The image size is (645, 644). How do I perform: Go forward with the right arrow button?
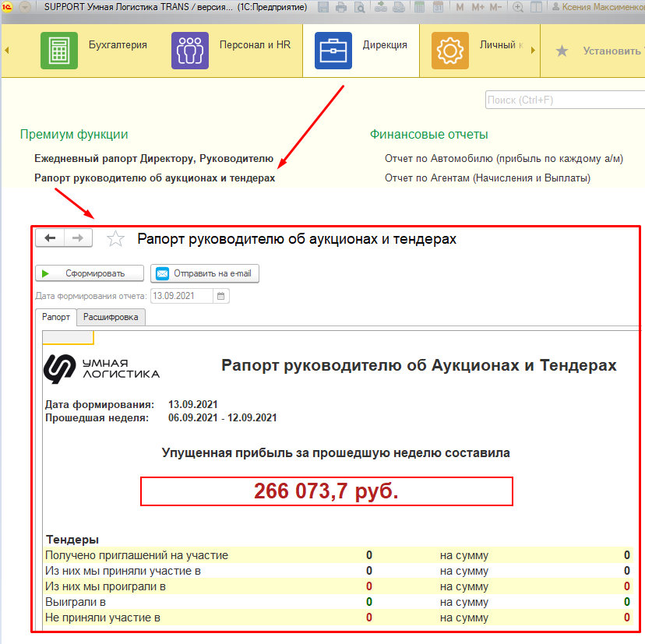78,238
